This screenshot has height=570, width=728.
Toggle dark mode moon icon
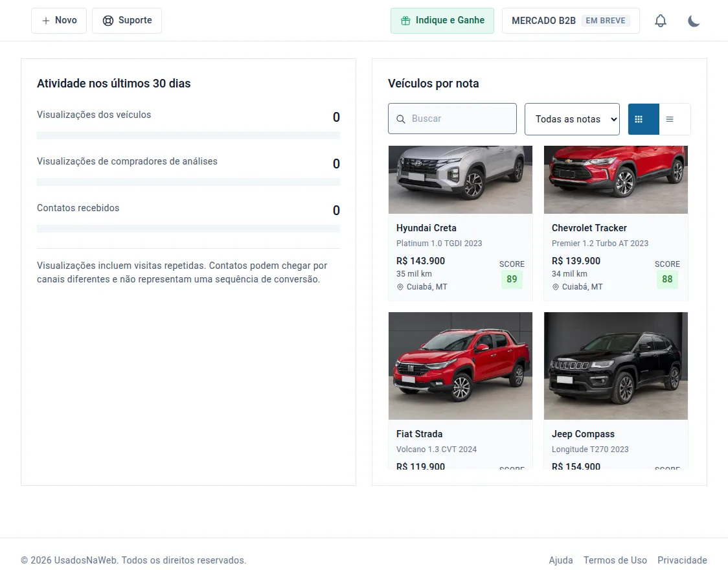[x=694, y=21]
